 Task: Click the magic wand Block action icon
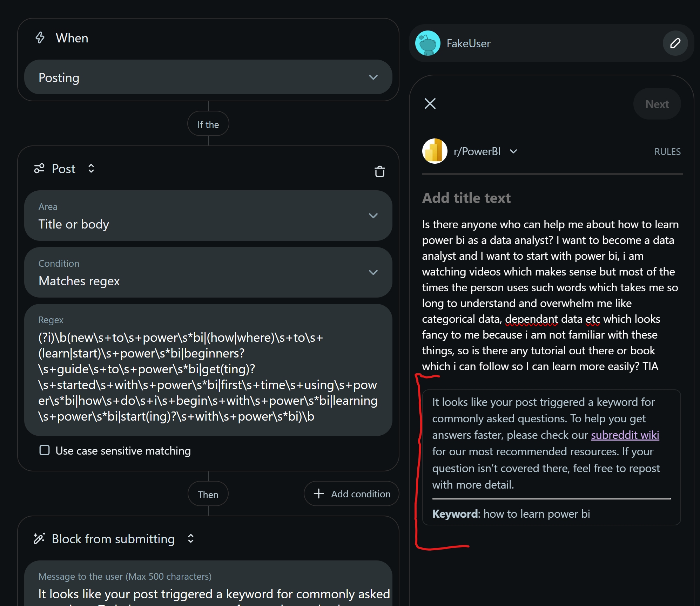point(39,538)
